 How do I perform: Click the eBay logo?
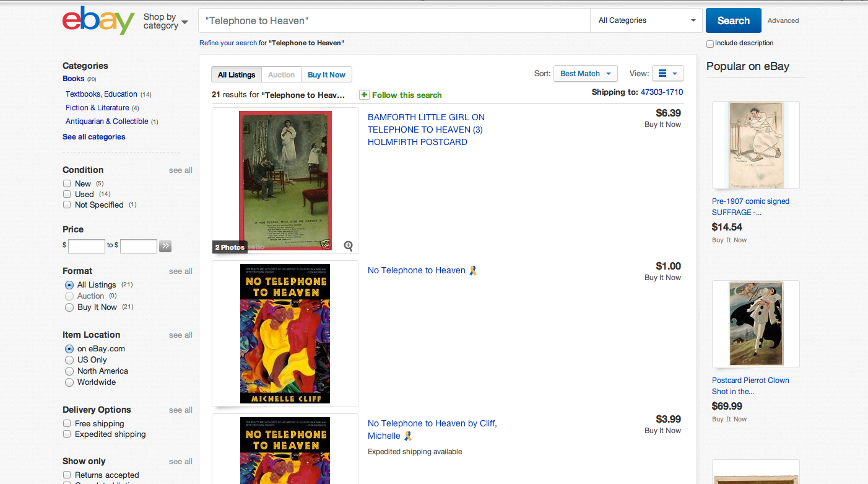(x=98, y=20)
